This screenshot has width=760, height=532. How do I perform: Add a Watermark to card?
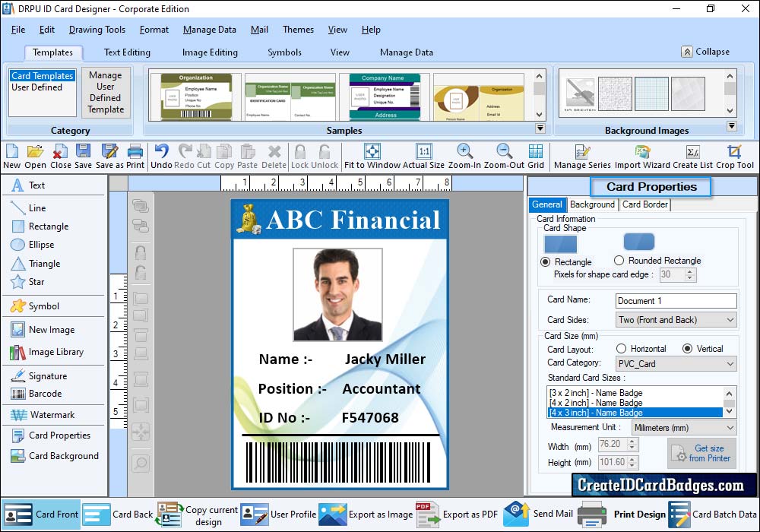click(43, 415)
